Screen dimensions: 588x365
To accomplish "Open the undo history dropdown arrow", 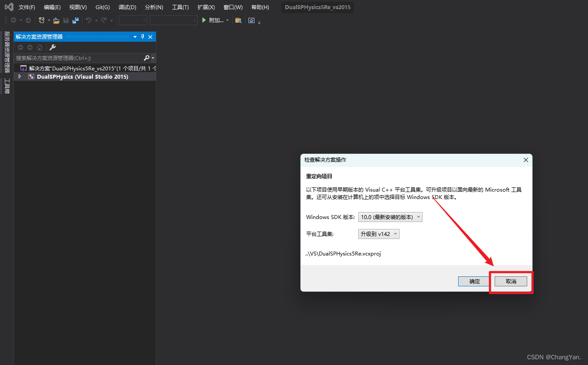I will tap(96, 20).
